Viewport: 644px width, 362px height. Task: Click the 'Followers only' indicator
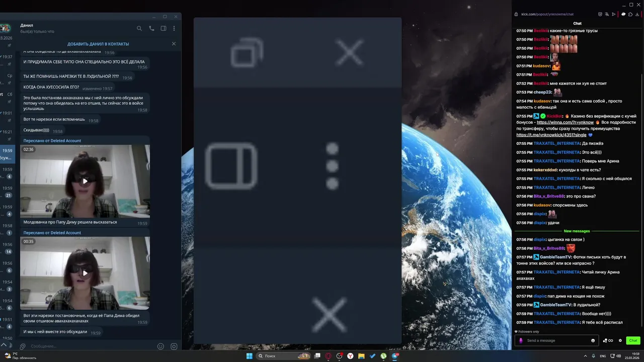tap(526, 332)
